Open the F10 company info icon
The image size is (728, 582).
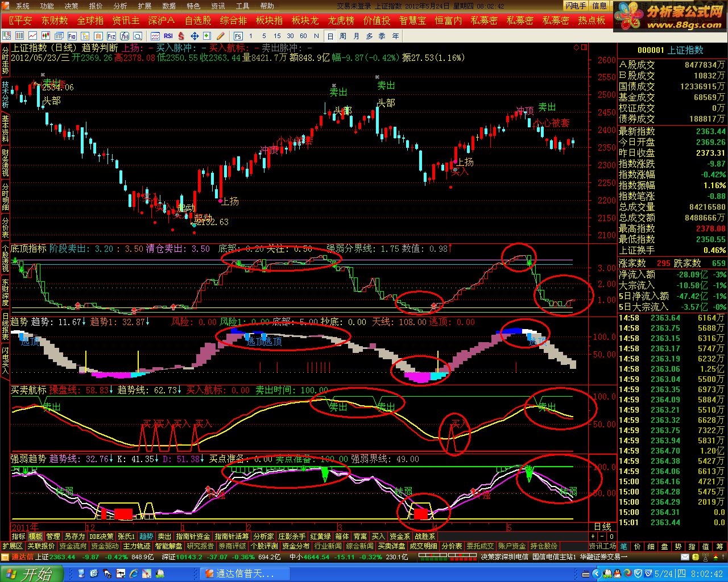[x=72, y=36]
